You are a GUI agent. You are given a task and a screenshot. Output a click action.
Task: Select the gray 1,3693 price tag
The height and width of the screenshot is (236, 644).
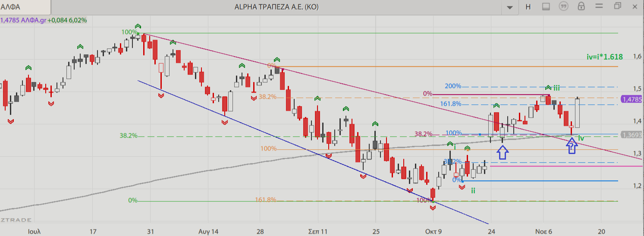631,135
